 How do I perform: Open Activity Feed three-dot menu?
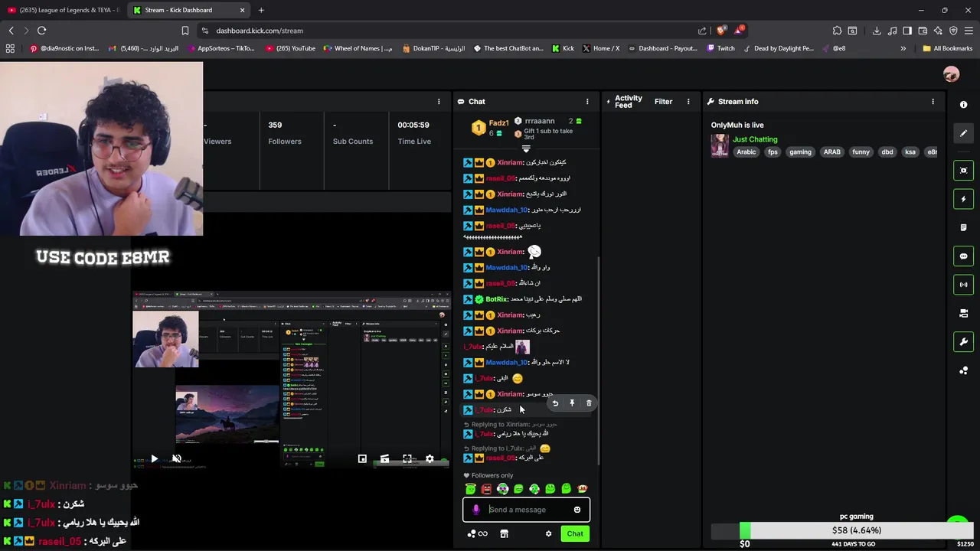(688, 102)
